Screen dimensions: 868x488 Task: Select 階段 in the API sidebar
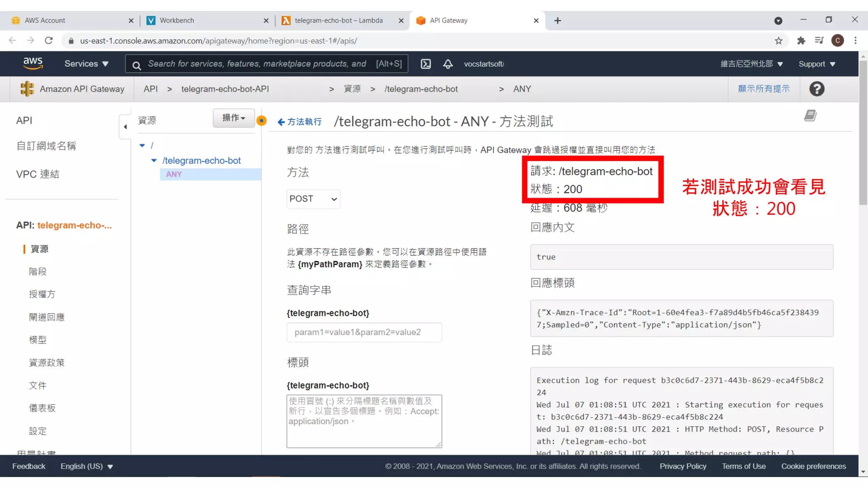pos(38,272)
